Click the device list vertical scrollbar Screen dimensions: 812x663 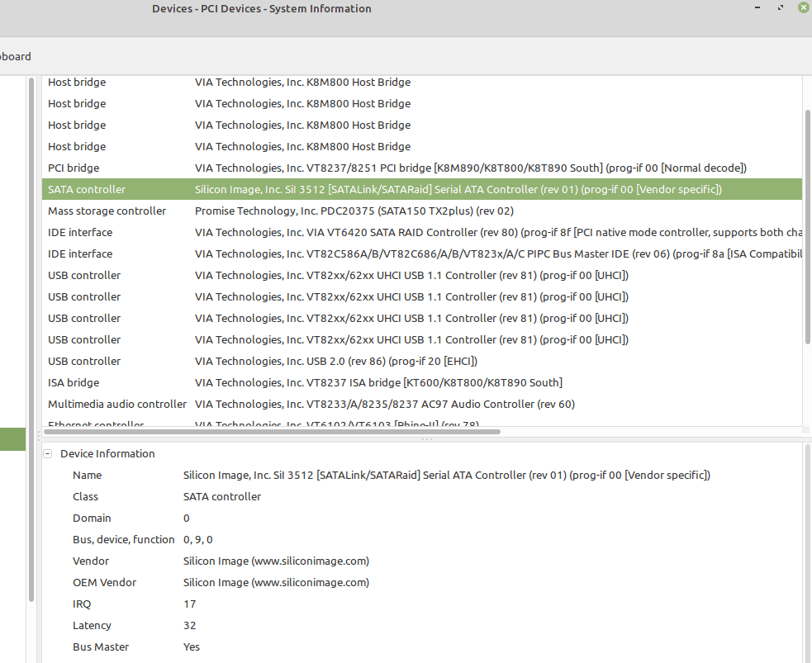click(807, 227)
